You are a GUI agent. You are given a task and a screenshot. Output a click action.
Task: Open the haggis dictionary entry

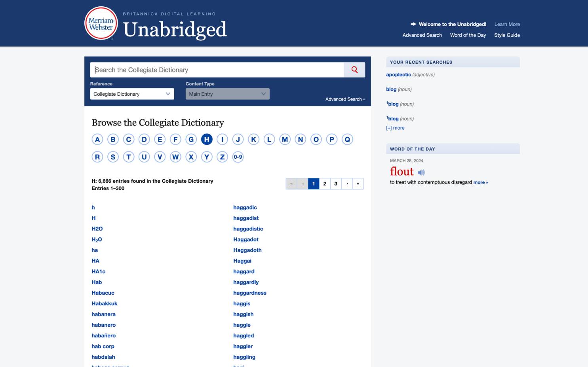(242, 304)
